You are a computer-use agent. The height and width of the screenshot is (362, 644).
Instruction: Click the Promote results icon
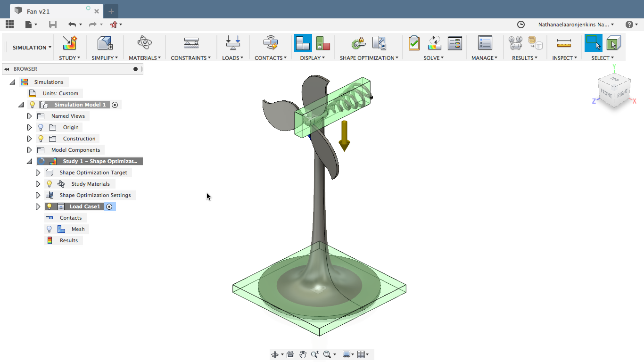(535, 43)
